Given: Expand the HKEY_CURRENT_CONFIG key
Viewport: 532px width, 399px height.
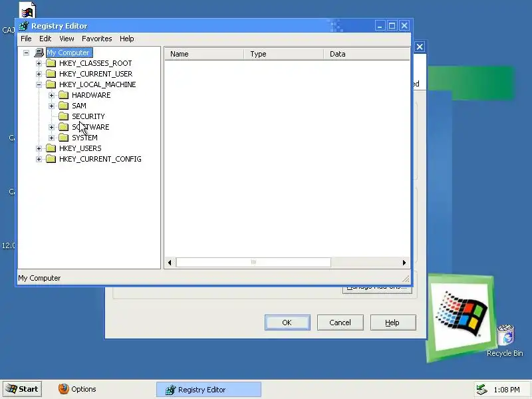Looking at the screenshot, I should pos(39,159).
